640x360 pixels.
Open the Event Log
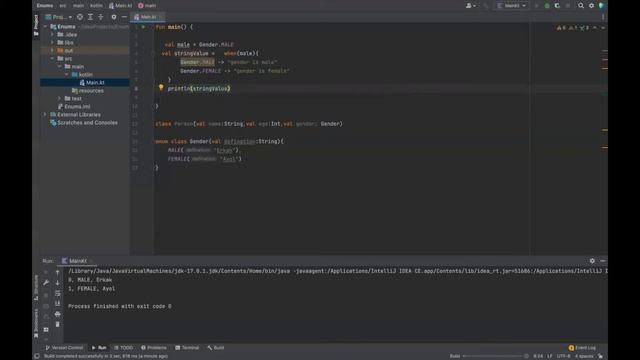tap(582, 348)
